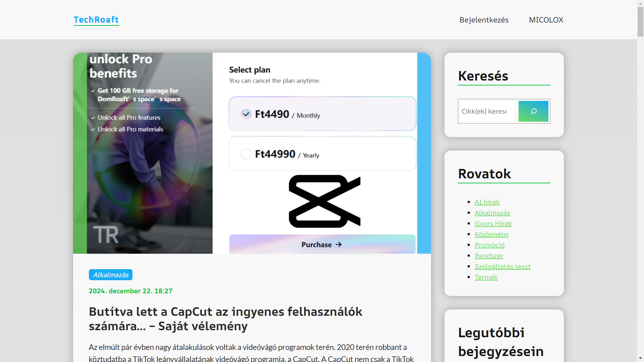Viewport: 644px width, 362px height.
Task: Open the Szolgáltatás teszt category
Action: pyautogui.click(x=503, y=266)
